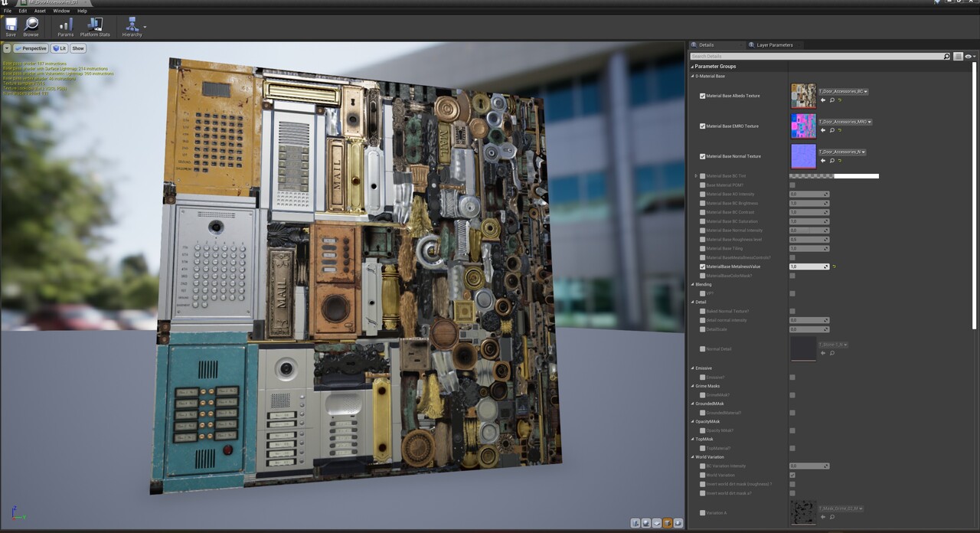This screenshot has height=533, width=980.
Task: Reset Albedo Texture to default with yellow arrow
Action: pos(840,100)
